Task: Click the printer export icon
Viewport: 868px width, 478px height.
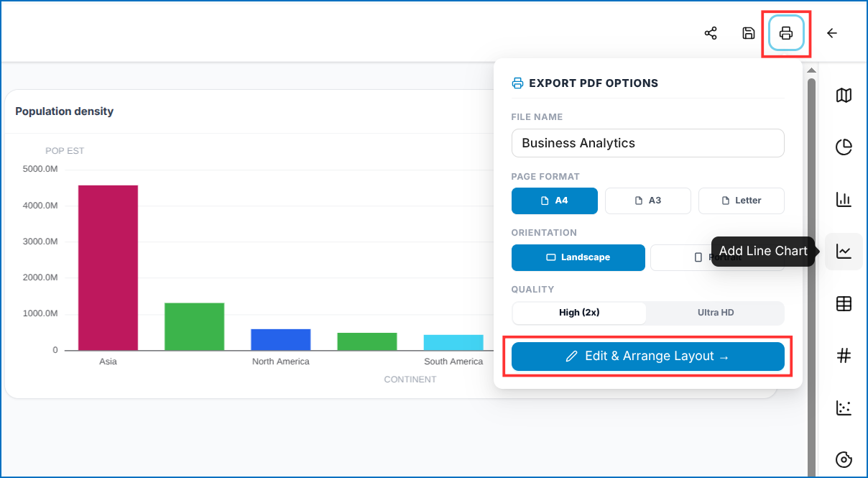Action: tap(786, 33)
